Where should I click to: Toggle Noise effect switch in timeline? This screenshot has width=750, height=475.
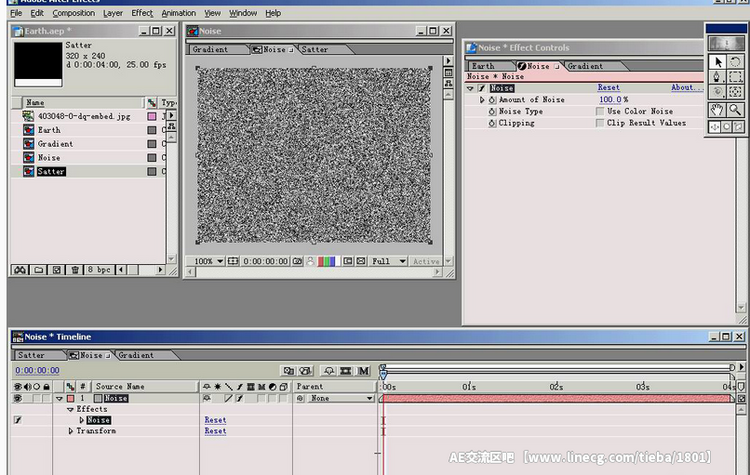pos(18,420)
